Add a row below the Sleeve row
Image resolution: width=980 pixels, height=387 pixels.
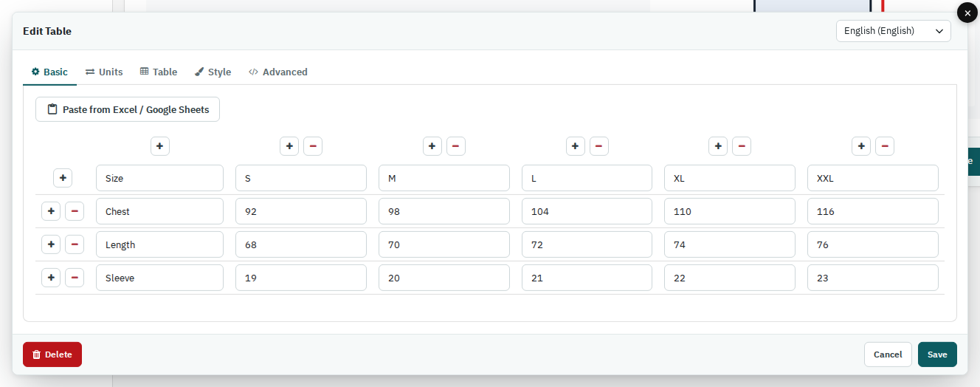pyautogui.click(x=51, y=278)
